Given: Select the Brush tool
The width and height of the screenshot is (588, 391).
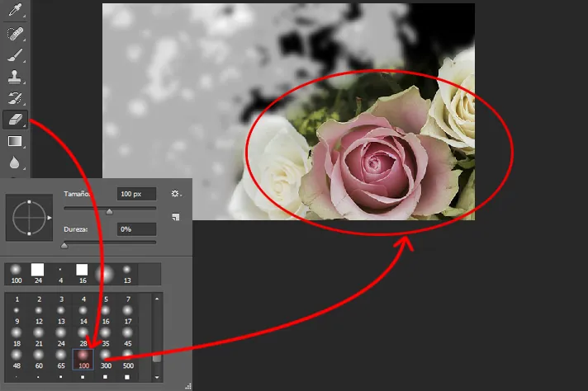Looking at the screenshot, I should point(15,55).
